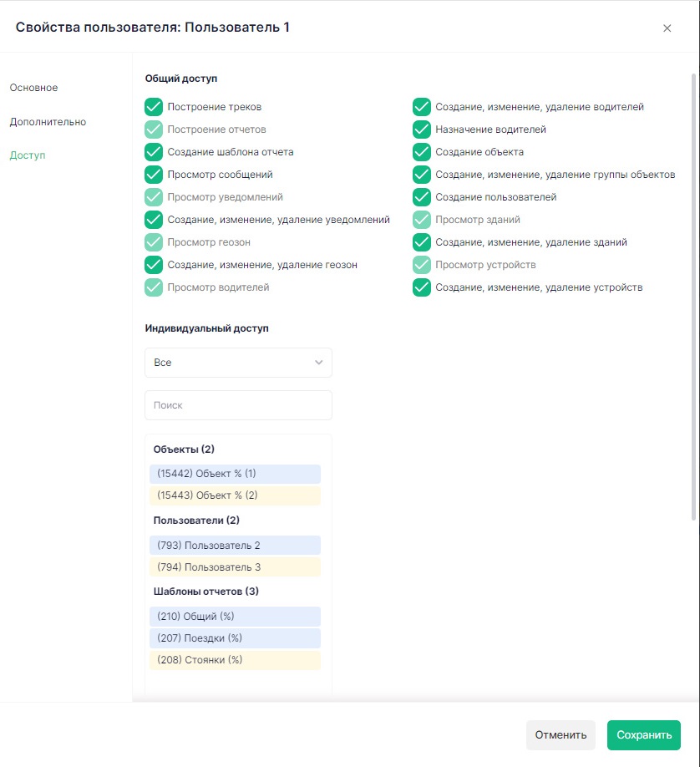
Task: Uncheck Просмотр сообщений checkbox
Action: tap(154, 174)
